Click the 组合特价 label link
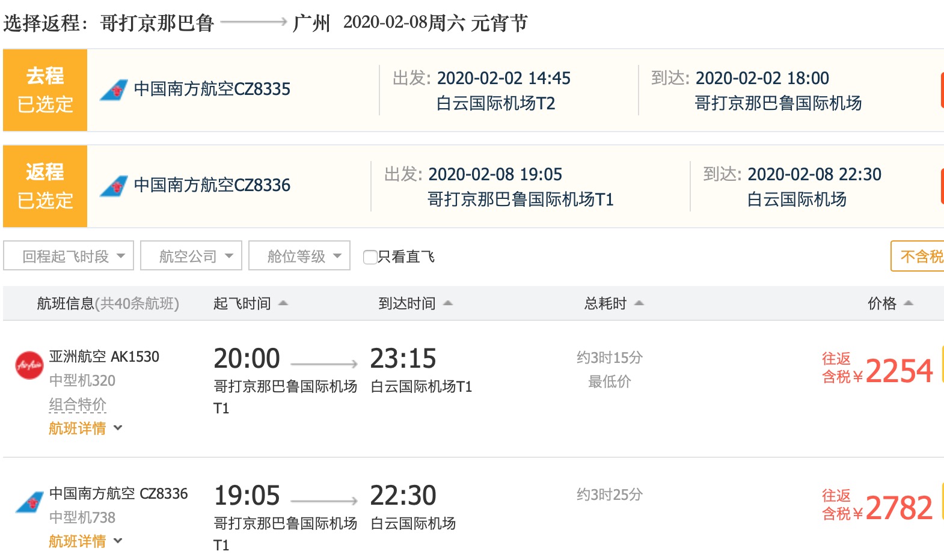 (x=78, y=404)
